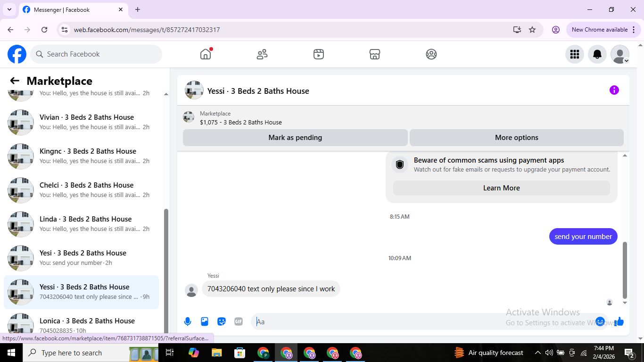Screen dimensions: 644x362
Task: Attach a photo with the image icon
Action: point(205,321)
